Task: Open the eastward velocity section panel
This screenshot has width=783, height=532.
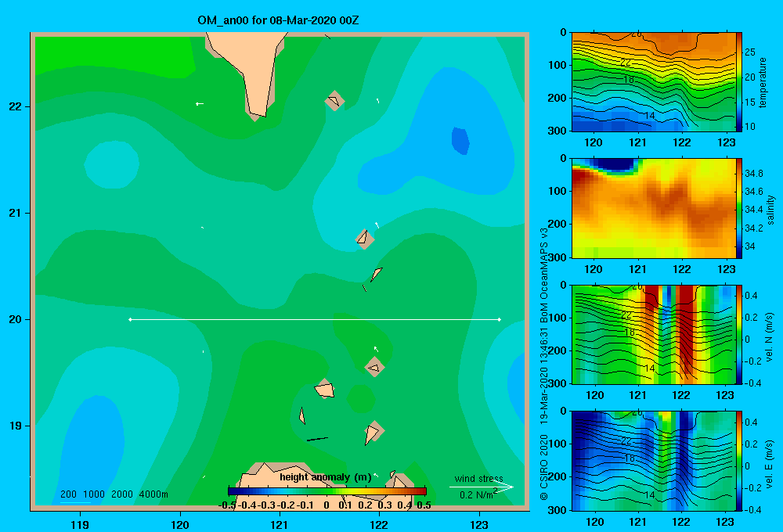Action: pyautogui.click(x=654, y=461)
